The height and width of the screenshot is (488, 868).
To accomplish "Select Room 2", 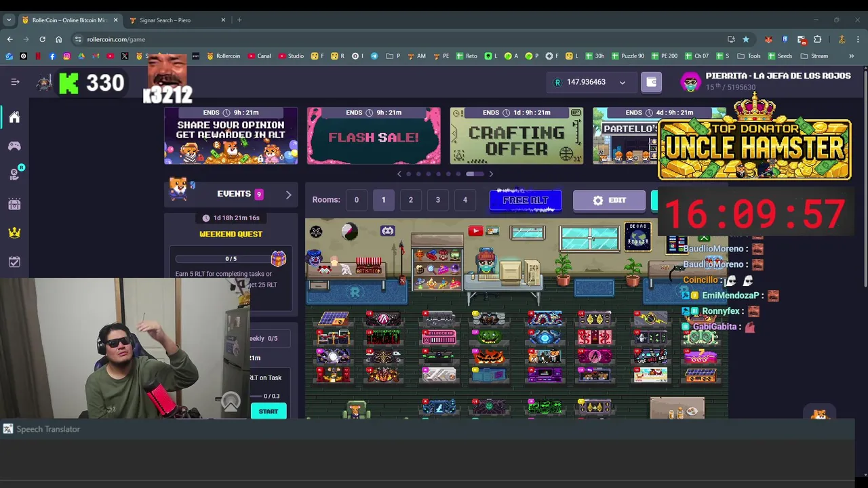I will [410, 200].
